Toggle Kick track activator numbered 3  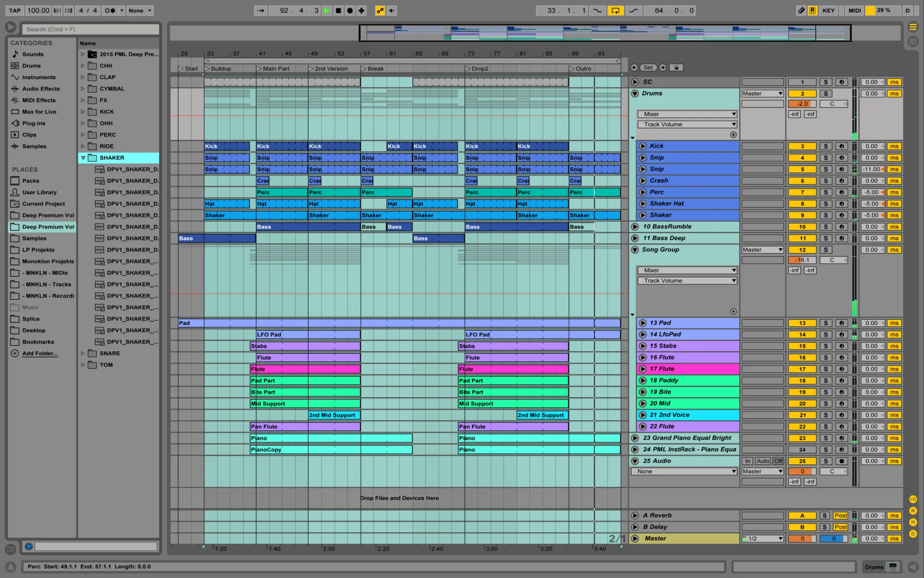click(802, 146)
